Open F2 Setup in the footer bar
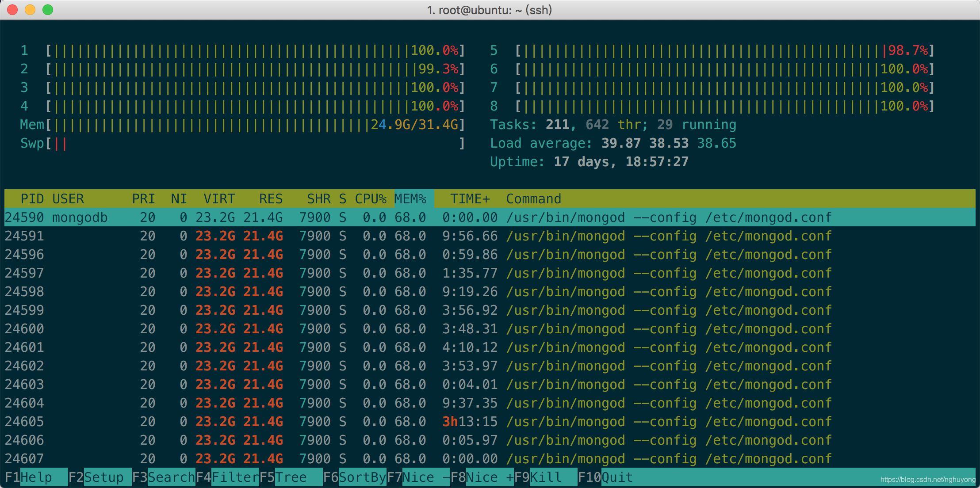Image resolution: width=980 pixels, height=488 pixels. click(x=100, y=477)
